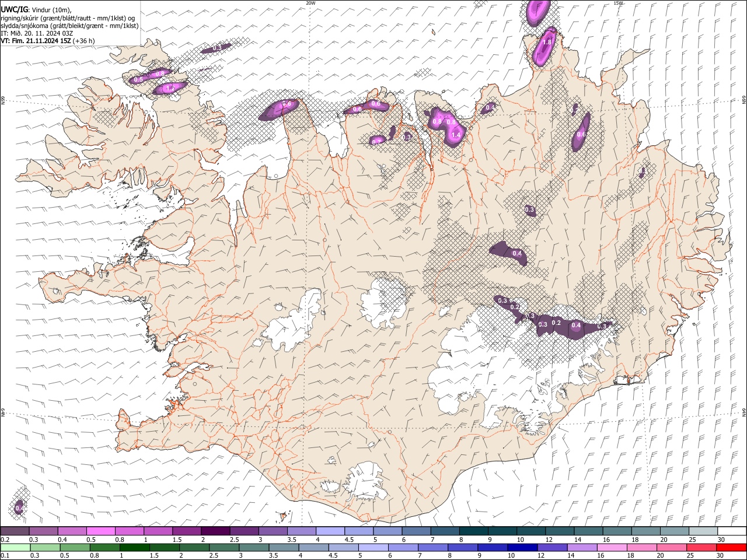Screen dimensions: 747x560
Task: Click the 1.2 snowfall value in the Westfjords
Action: (171, 88)
